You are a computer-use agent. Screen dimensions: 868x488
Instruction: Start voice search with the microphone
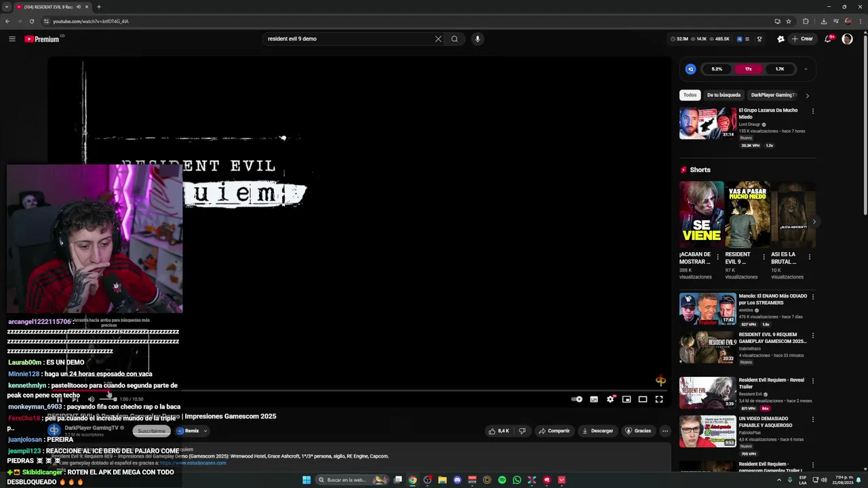pyautogui.click(x=477, y=39)
